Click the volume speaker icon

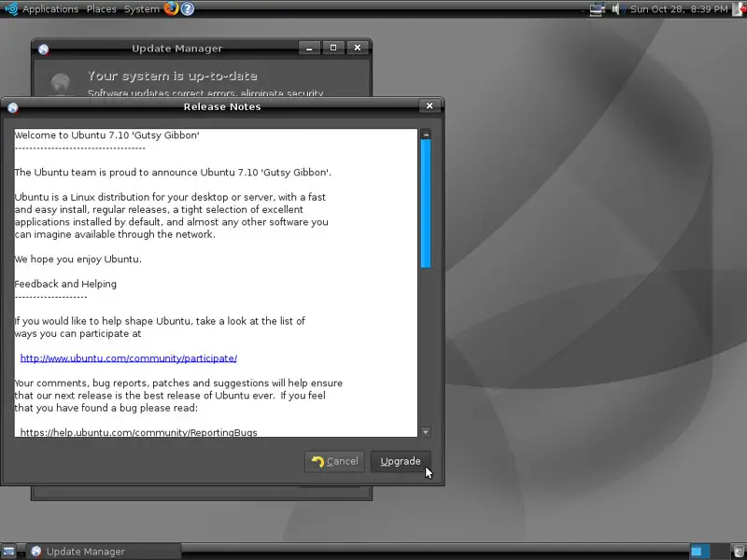(615, 9)
